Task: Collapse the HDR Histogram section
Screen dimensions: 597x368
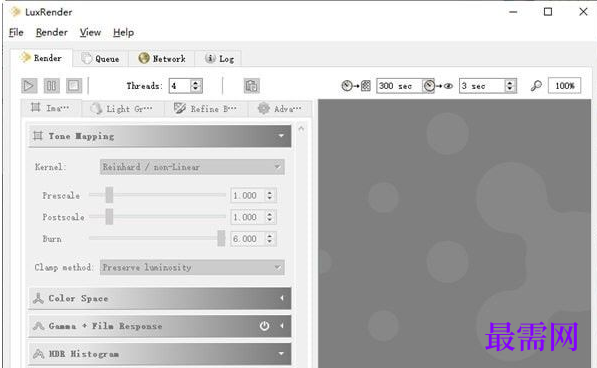Action: pos(281,354)
